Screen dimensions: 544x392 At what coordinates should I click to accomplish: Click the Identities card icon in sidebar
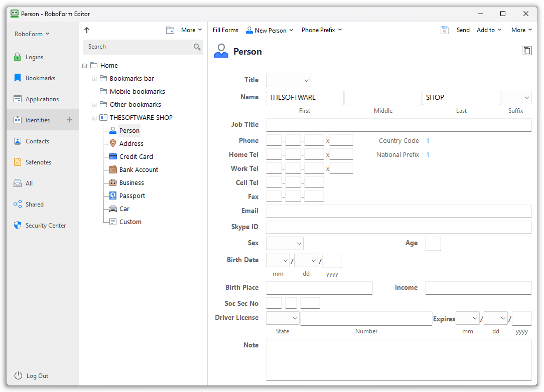(18, 120)
